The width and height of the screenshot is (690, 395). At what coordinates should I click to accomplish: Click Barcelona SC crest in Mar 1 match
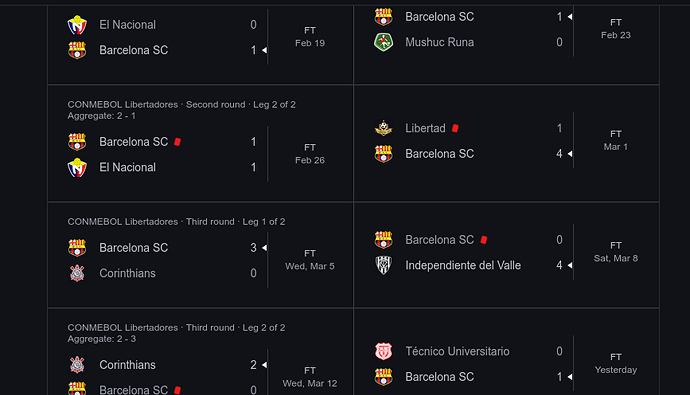pyautogui.click(x=383, y=154)
